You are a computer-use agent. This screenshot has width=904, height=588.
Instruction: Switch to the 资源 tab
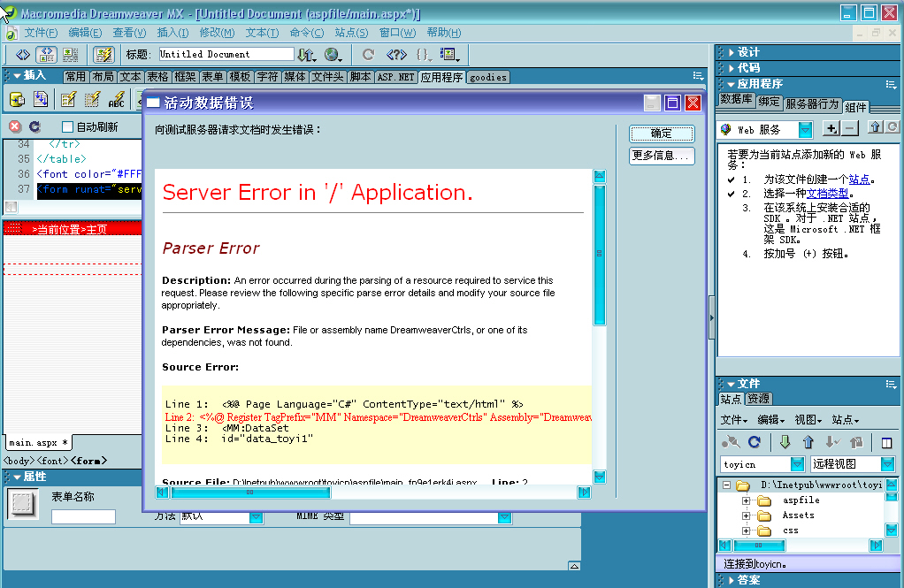[758, 399]
